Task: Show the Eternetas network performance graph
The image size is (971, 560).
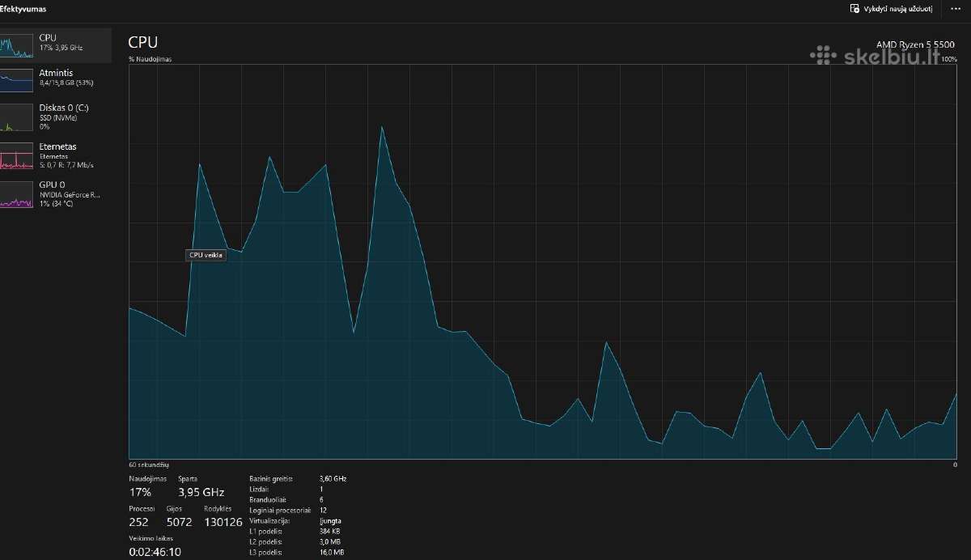Action: [55, 155]
